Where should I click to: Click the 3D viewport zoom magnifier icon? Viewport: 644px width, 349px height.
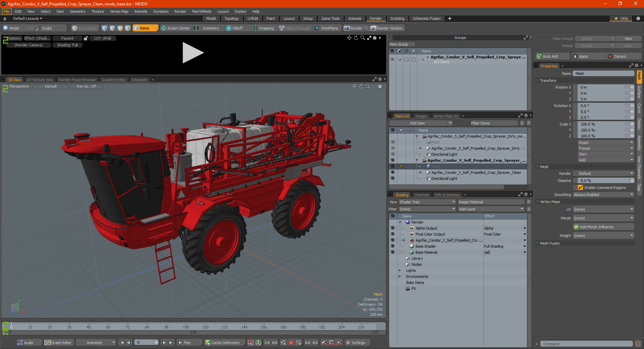[x=368, y=87]
